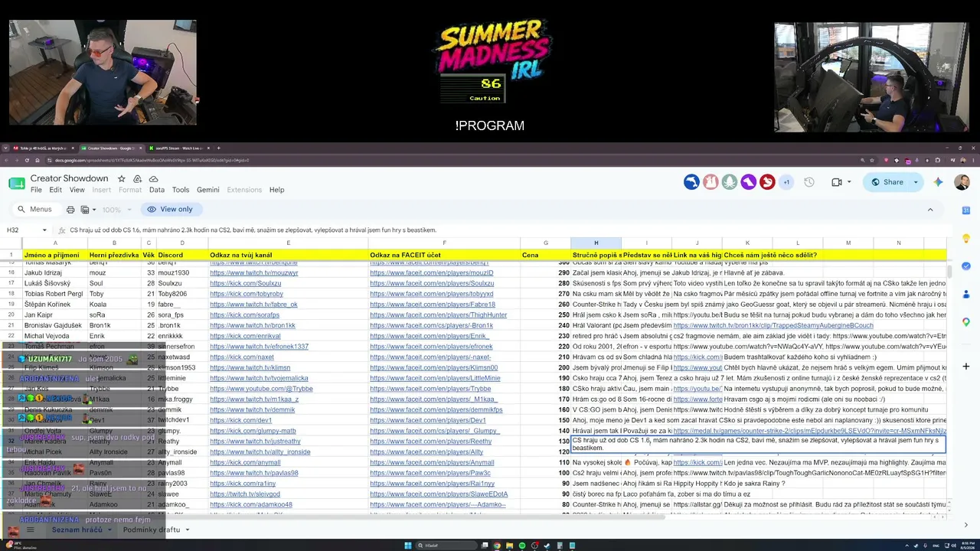
Task: Open the Seznam hráčů tab dropdown arrow
Action: click(109, 530)
